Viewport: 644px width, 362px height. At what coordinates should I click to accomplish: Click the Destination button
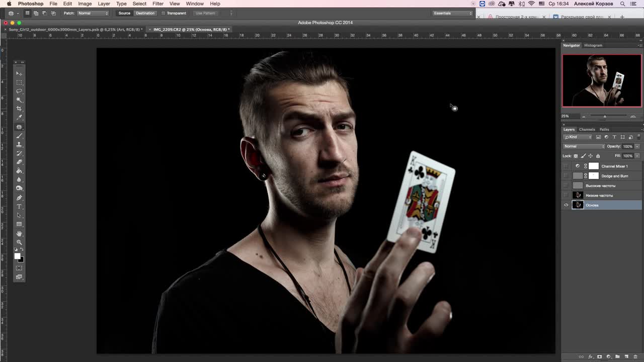[x=145, y=13]
